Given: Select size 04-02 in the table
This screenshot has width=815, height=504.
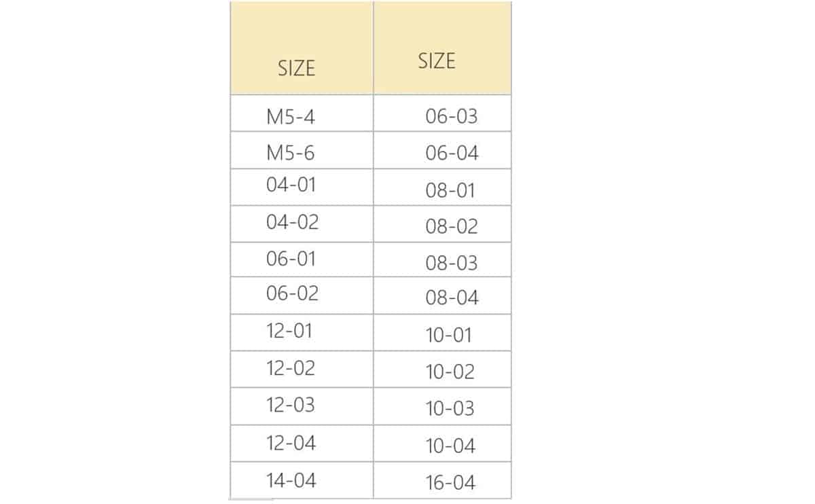Looking at the screenshot, I should point(292,222).
